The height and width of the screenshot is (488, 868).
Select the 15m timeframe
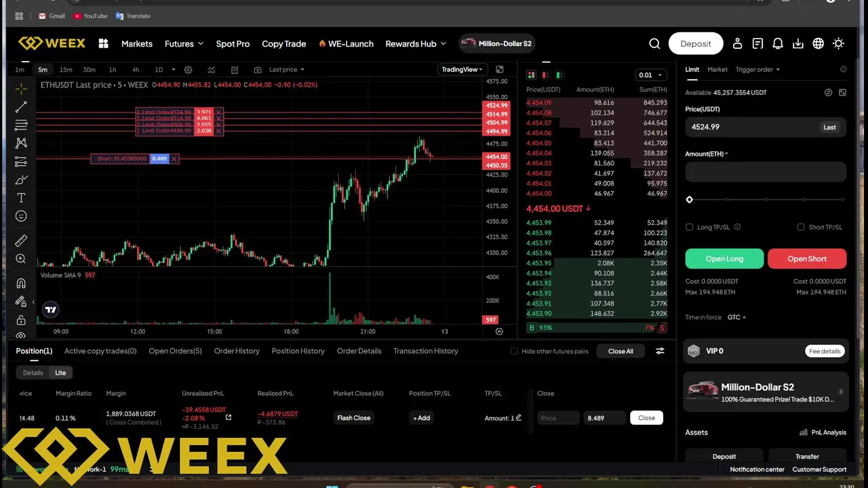click(x=66, y=69)
